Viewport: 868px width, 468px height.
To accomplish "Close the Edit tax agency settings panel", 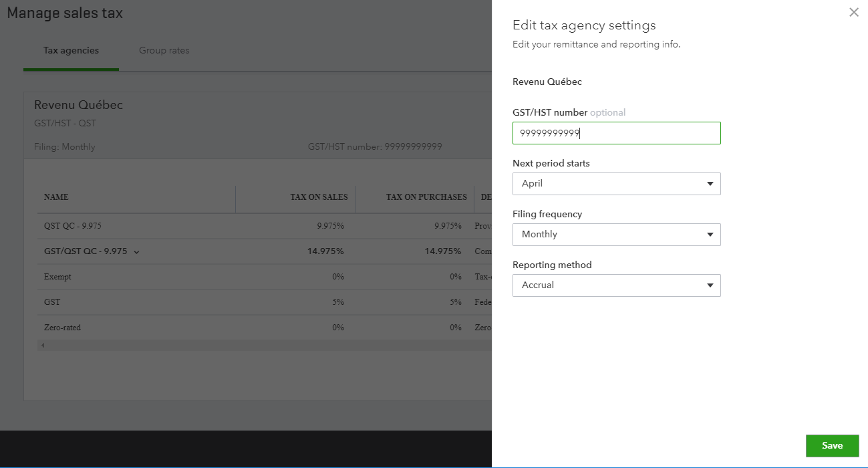I will coord(853,12).
